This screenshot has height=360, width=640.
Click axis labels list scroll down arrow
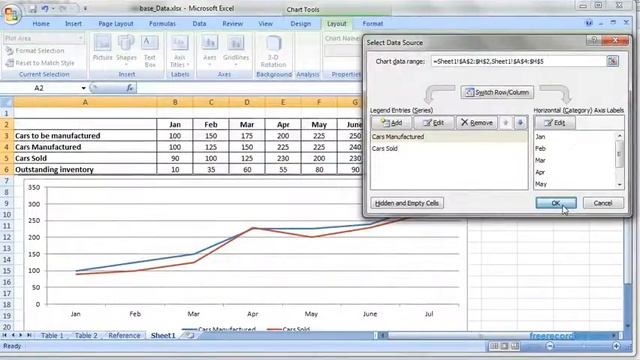pyautogui.click(x=620, y=184)
